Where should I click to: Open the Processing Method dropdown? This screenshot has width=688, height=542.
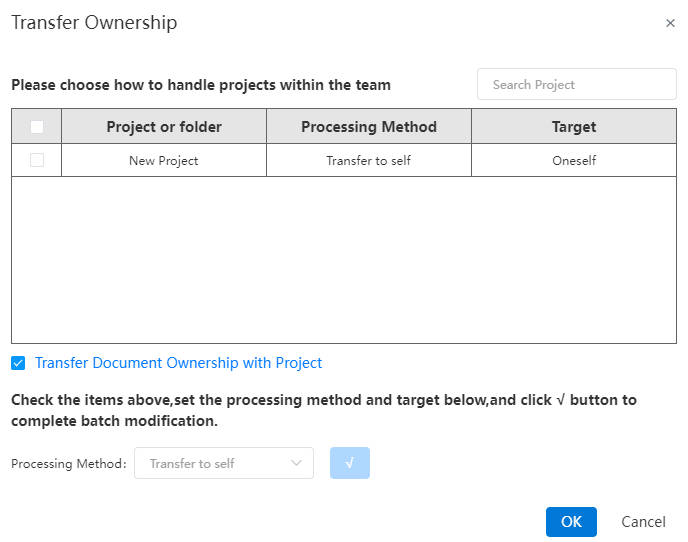point(224,463)
